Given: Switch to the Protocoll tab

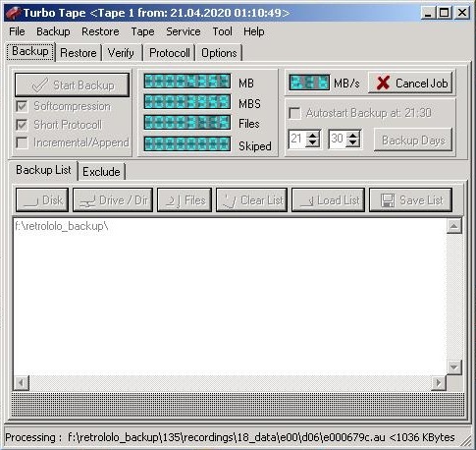Looking at the screenshot, I should pos(170,53).
